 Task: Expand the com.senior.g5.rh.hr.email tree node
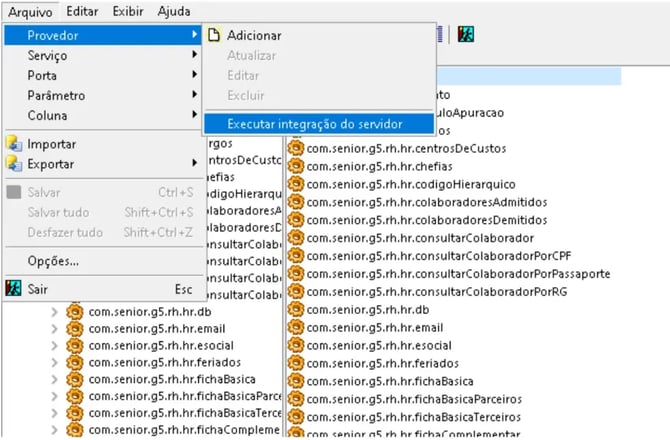coord(55,329)
